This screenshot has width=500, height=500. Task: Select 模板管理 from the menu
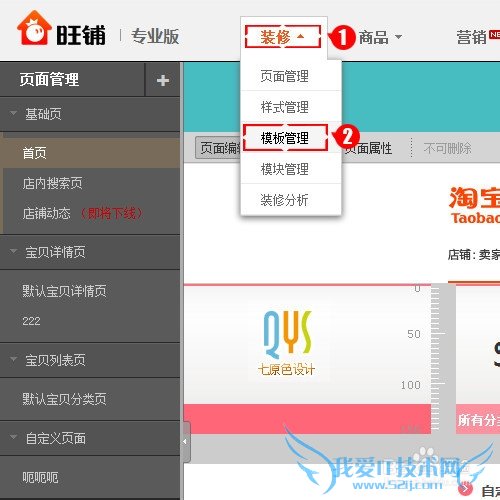point(285,138)
